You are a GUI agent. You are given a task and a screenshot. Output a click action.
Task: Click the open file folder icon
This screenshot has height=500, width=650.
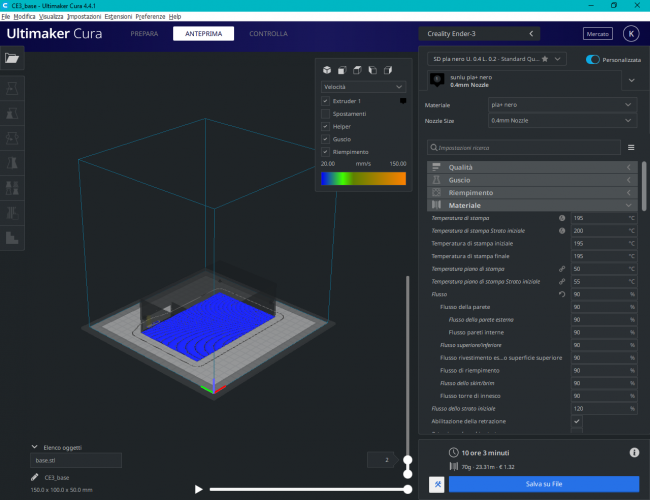coord(12,58)
